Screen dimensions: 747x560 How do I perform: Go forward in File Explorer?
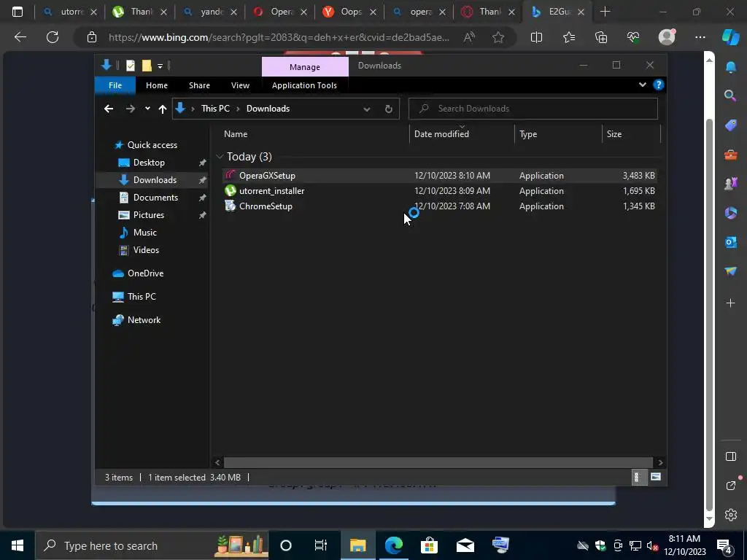(x=130, y=109)
